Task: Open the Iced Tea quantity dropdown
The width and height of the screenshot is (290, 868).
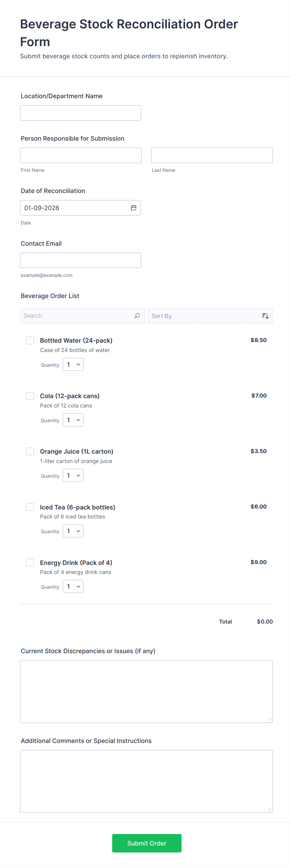Action: click(x=73, y=531)
